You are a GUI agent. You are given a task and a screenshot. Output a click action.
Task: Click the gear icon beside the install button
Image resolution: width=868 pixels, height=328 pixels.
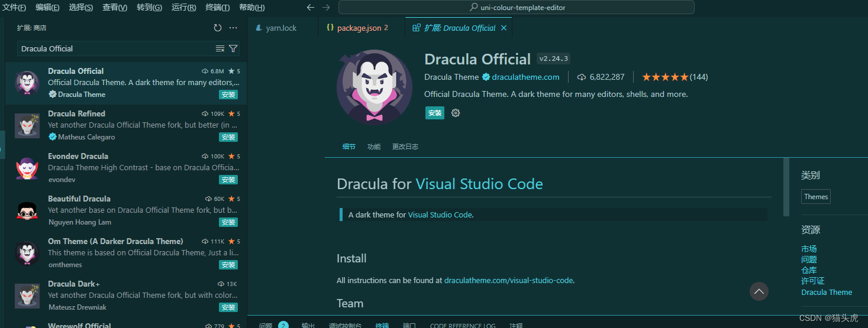pos(456,113)
